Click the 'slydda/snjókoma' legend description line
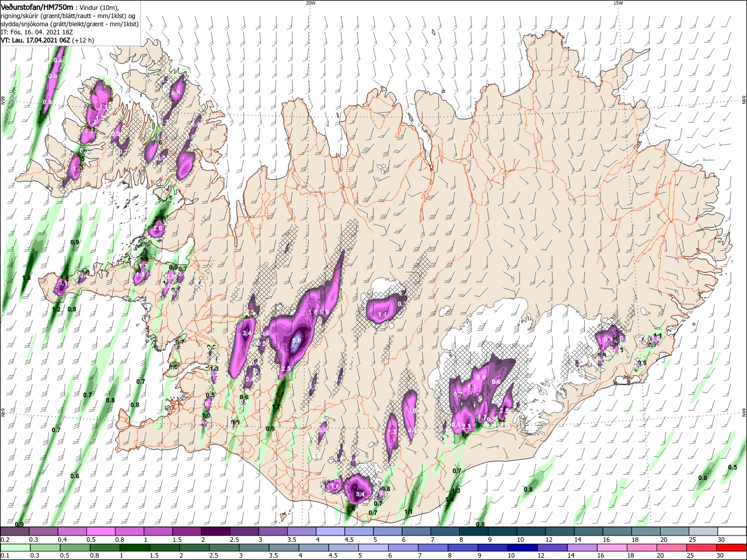This screenshot has width=747, height=560. (69, 24)
